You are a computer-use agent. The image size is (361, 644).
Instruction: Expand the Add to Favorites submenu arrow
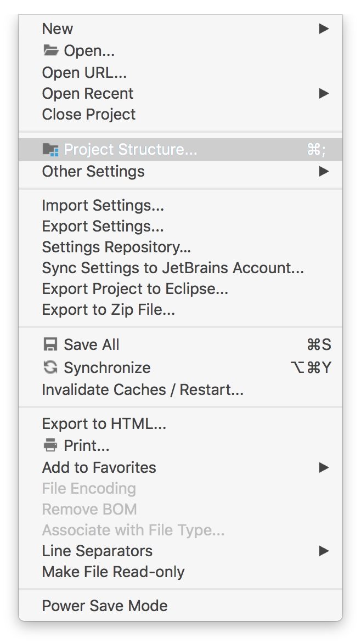tap(324, 467)
